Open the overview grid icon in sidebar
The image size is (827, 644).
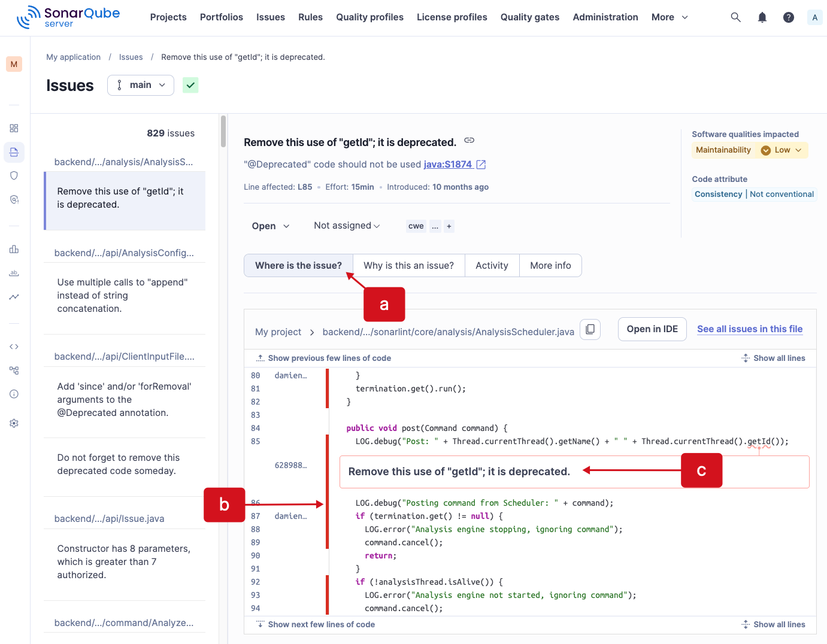point(14,128)
